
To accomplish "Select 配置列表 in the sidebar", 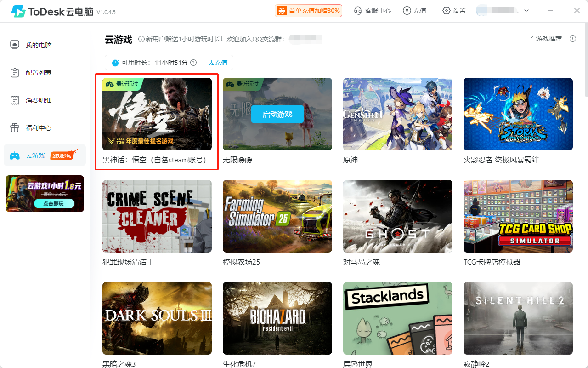I will click(45, 73).
